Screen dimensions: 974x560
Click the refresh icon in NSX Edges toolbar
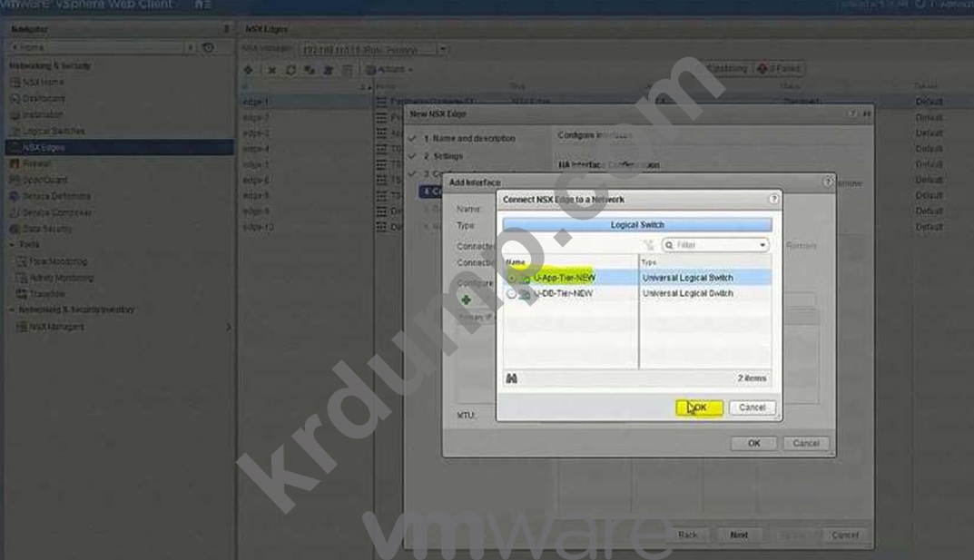(290, 70)
